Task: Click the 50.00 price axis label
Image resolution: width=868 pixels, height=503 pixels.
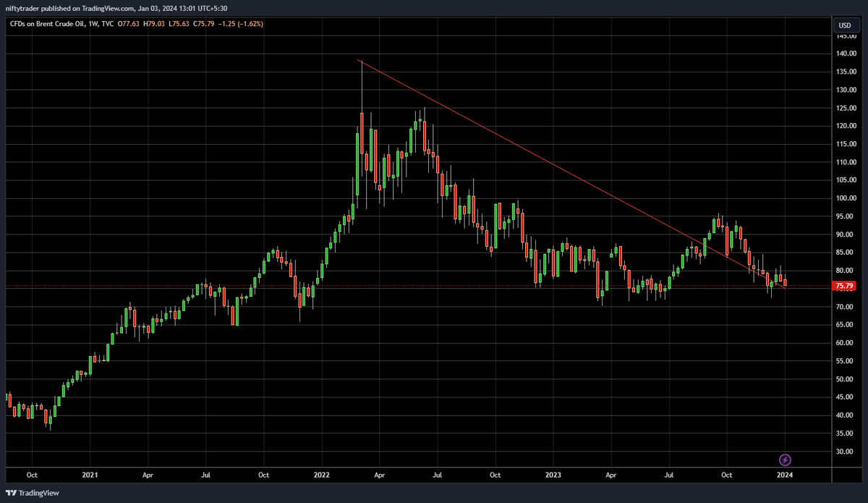Action: pos(845,379)
